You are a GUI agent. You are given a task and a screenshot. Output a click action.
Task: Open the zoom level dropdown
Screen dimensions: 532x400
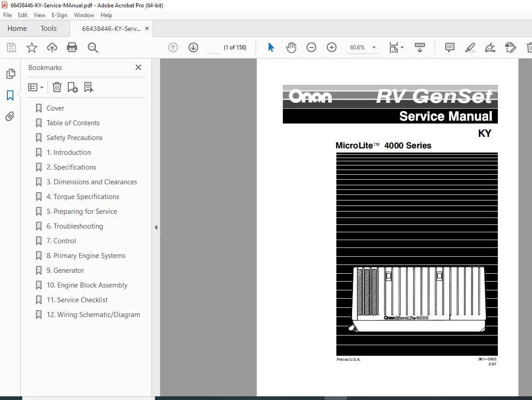pyautogui.click(x=374, y=47)
